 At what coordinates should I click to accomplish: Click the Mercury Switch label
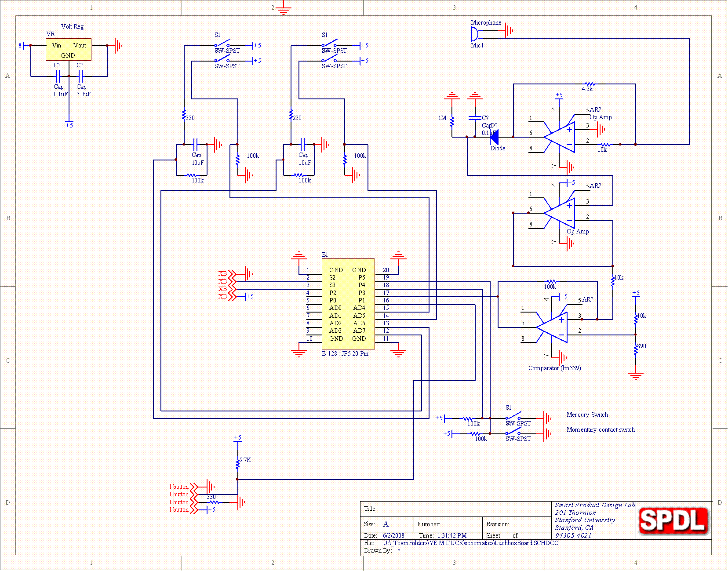point(587,415)
